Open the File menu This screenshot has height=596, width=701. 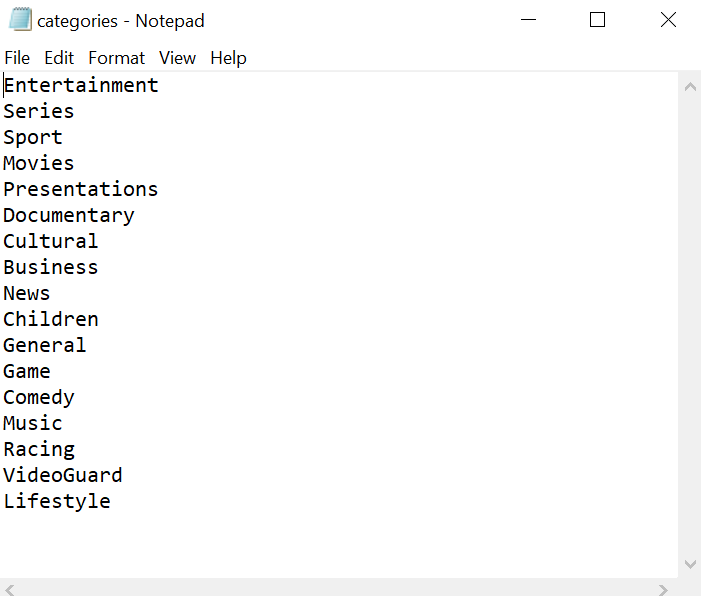click(17, 58)
